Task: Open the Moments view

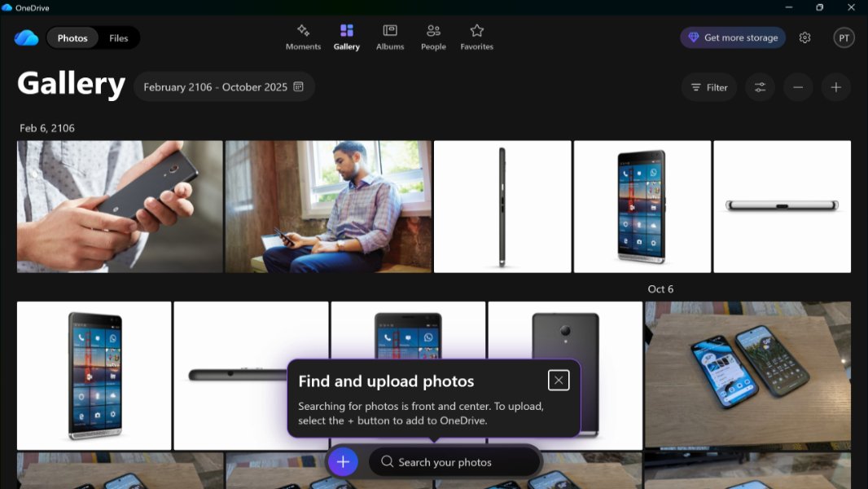Action: (303, 37)
